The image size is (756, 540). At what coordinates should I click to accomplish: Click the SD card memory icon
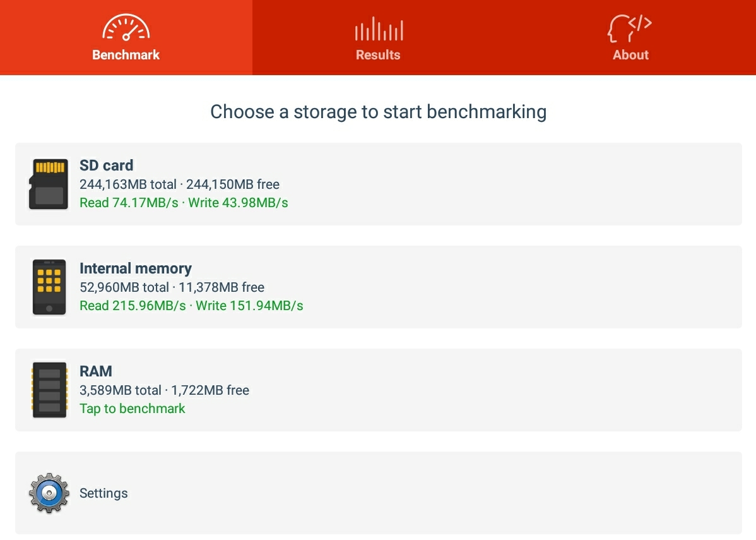click(x=48, y=184)
